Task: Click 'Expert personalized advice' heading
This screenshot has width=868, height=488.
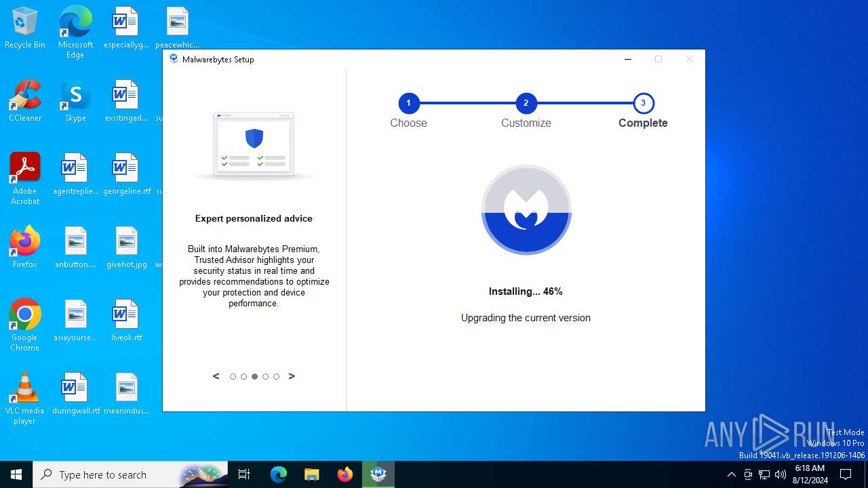Action: click(254, 219)
